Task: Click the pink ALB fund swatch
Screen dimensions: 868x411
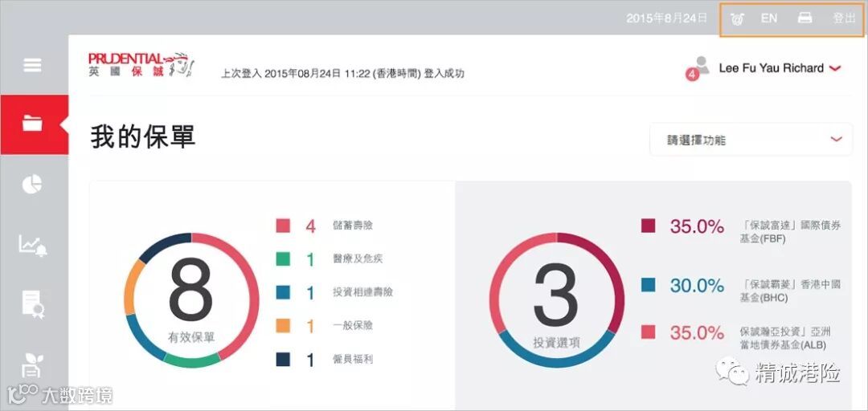Action: pos(649,332)
